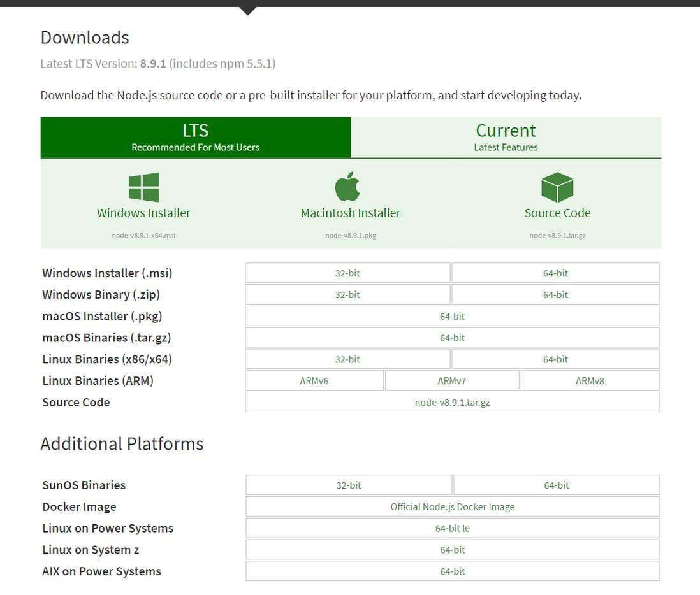The height and width of the screenshot is (595, 700).
Task: Download AIX on Power Systems 64-bit
Action: (453, 571)
